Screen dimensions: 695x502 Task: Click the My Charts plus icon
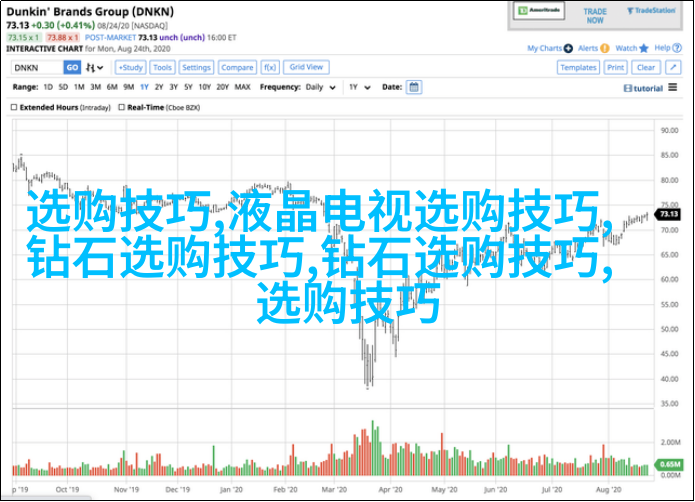click(568, 48)
